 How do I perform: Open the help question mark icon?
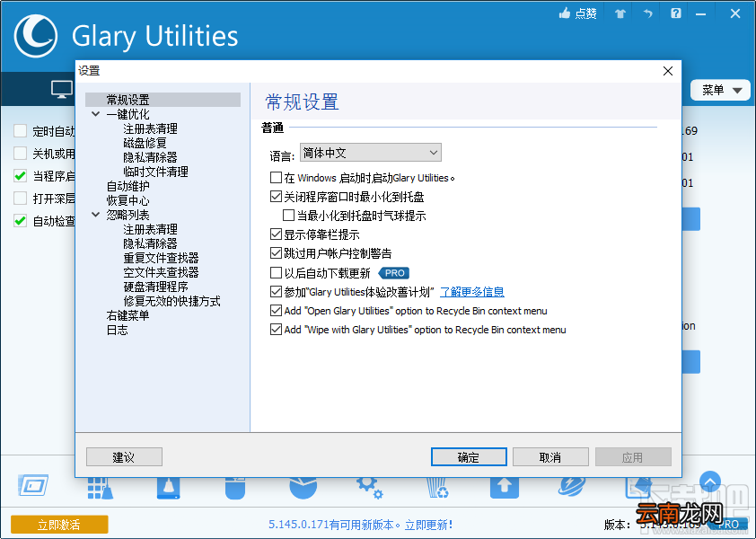tap(676, 13)
